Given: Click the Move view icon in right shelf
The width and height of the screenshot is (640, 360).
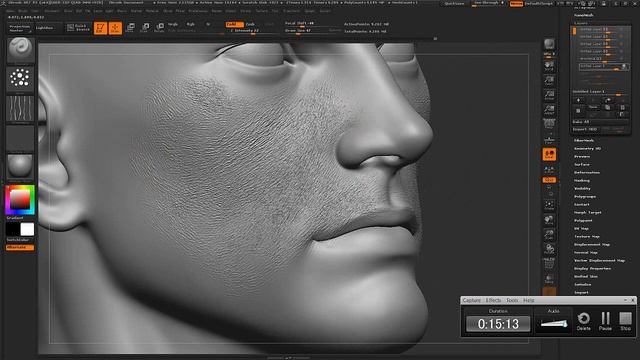Looking at the screenshot, I should pyautogui.click(x=549, y=220).
